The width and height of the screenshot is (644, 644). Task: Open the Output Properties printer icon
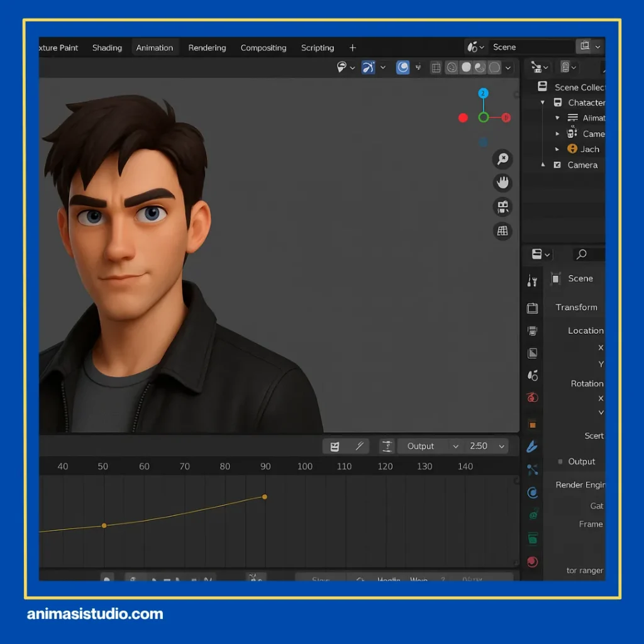(533, 329)
